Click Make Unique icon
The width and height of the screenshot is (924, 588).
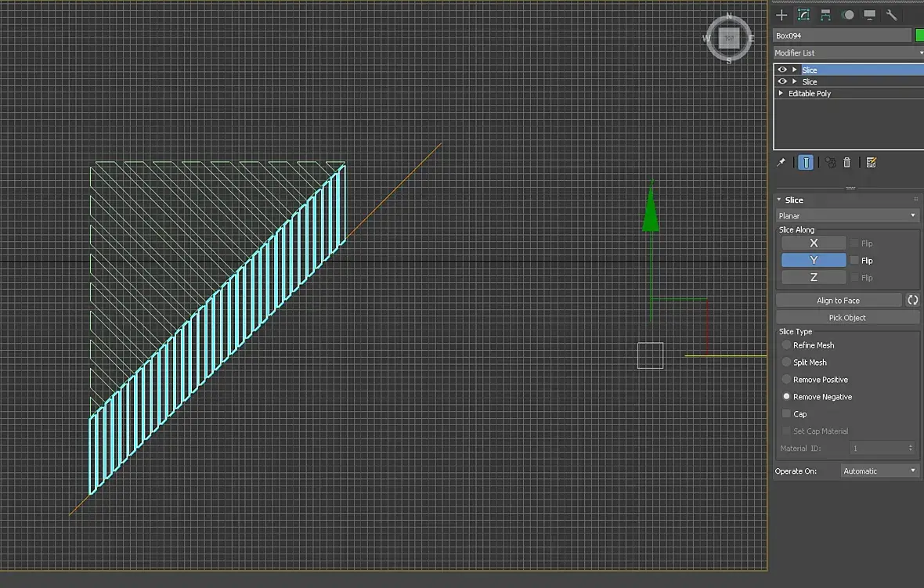830,163
